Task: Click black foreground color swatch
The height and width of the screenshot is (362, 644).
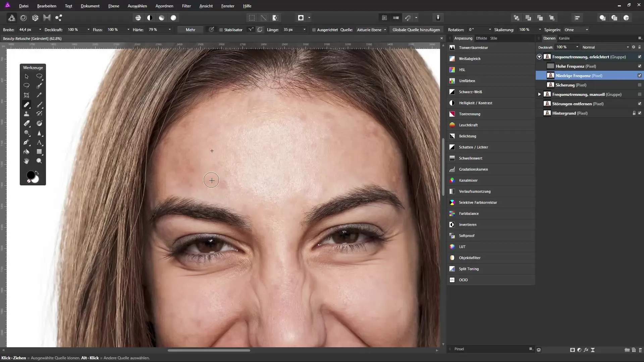Action: [x=30, y=175]
